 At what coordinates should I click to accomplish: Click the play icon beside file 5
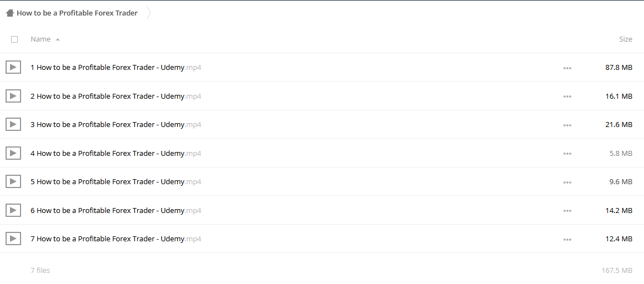(13, 181)
